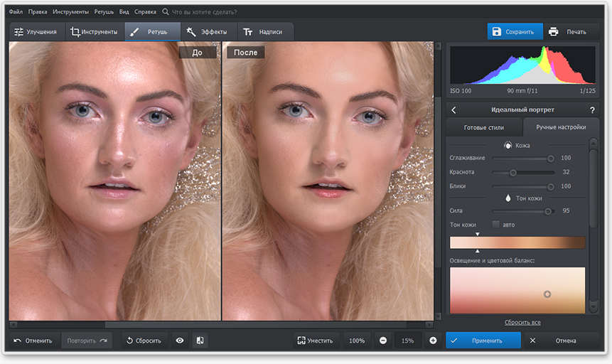Screen dimensions: 612x364
Task: Switch to the Эффекты tab
Action: (209, 31)
